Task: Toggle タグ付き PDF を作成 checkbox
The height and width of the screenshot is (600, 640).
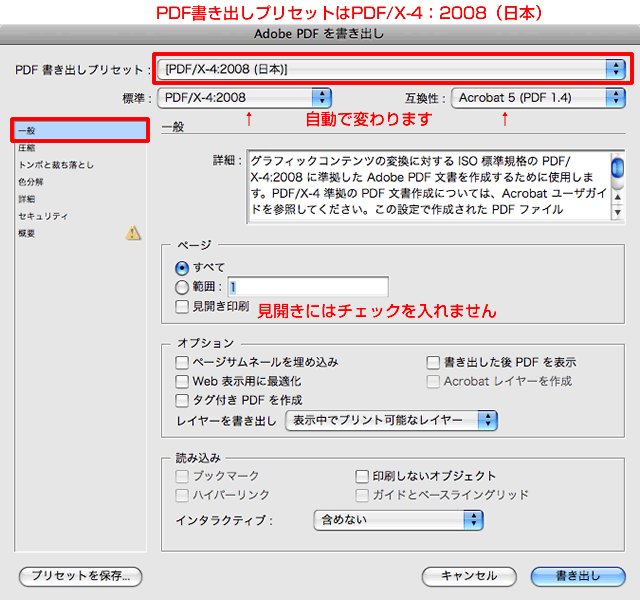Action: click(182, 401)
